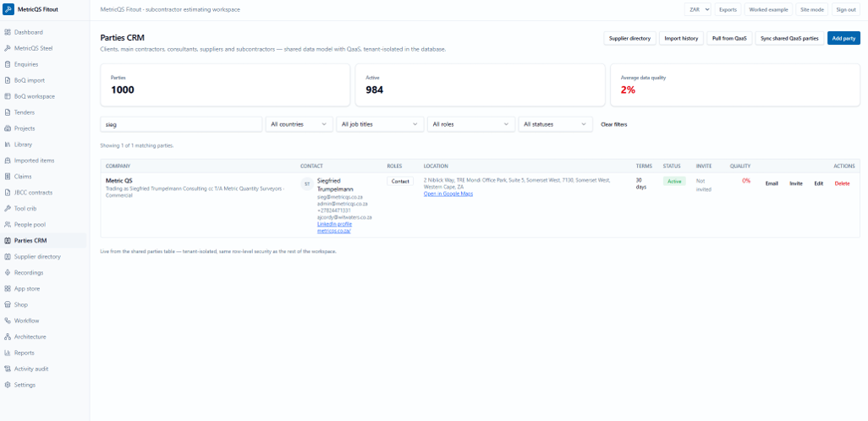Go to the Tenders page
This screenshot has height=421, width=868.
tap(43, 112)
